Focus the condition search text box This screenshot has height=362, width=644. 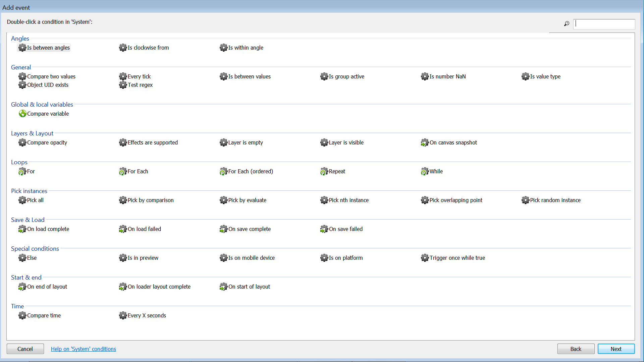[x=604, y=24]
